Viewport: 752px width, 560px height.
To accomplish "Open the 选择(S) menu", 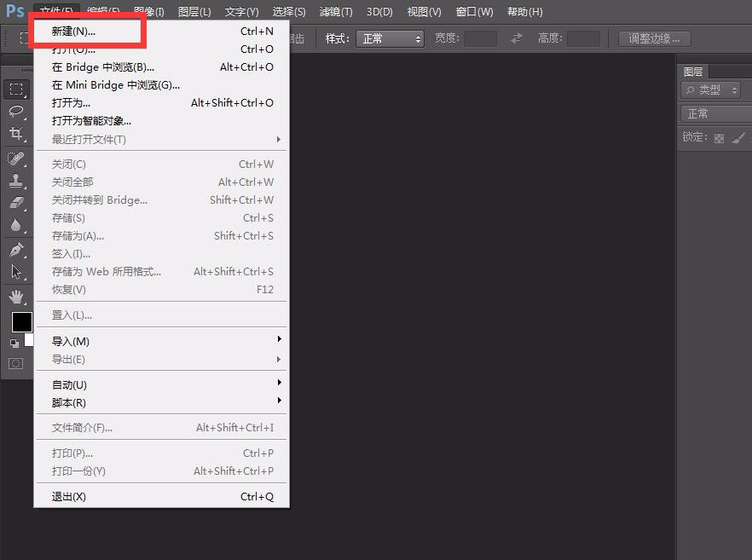I will [289, 12].
